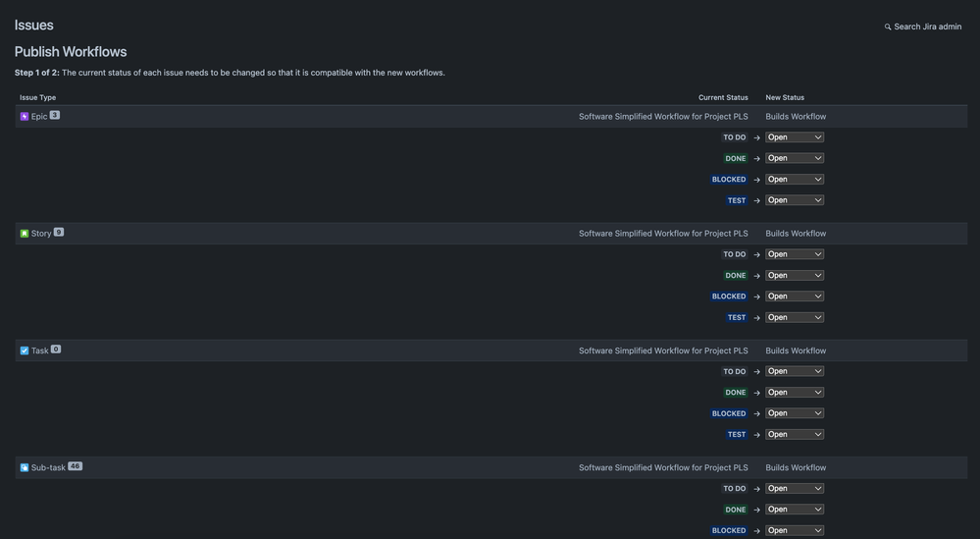This screenshot has width=980, height=539.
Task: Open Sub-task TO DO new status dropdown
Action: [795, 488]
